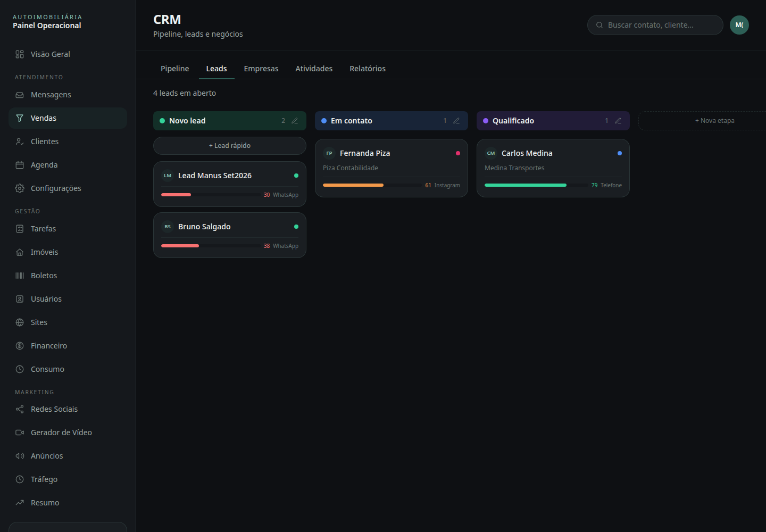The image size is (766, 532).
Task: Open Financeiro dollar icon
Action: [20, 346]
